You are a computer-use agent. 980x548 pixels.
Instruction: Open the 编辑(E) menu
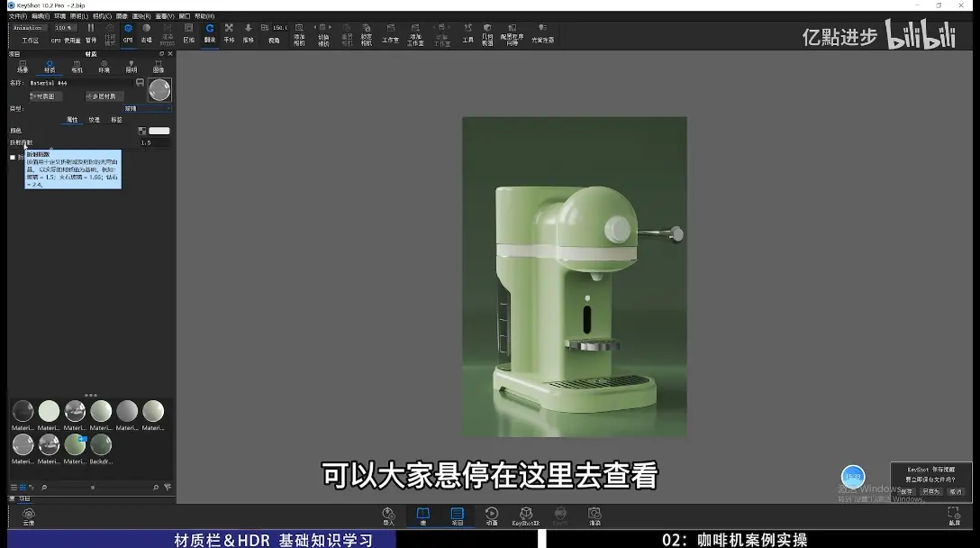(41, 16)
